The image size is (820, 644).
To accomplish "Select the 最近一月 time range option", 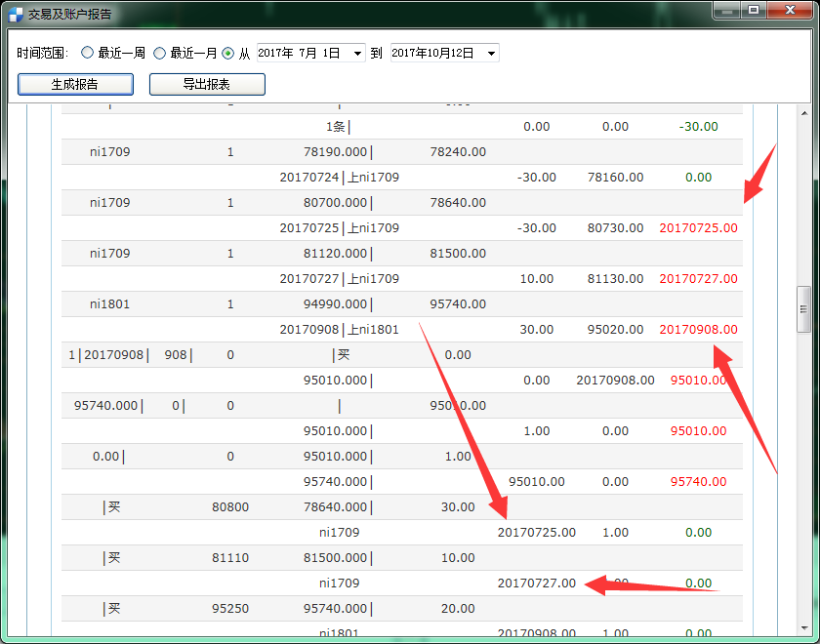I will [159, 53].
